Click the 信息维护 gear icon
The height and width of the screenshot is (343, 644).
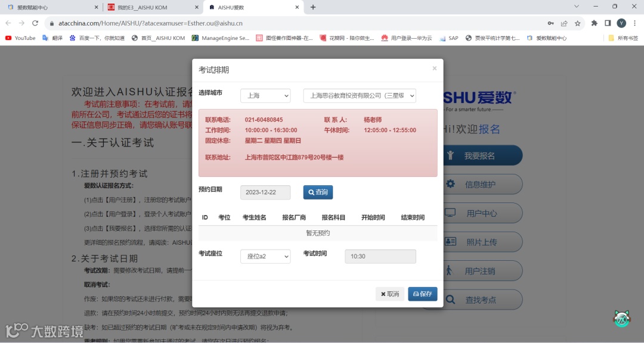[x=451, y=184]
